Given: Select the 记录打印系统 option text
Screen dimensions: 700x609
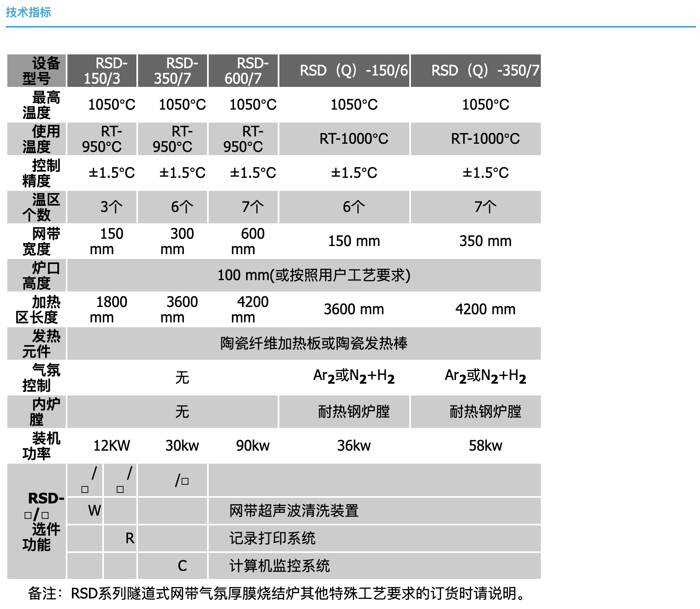Looking at the screenshot, I should point(272,538).
